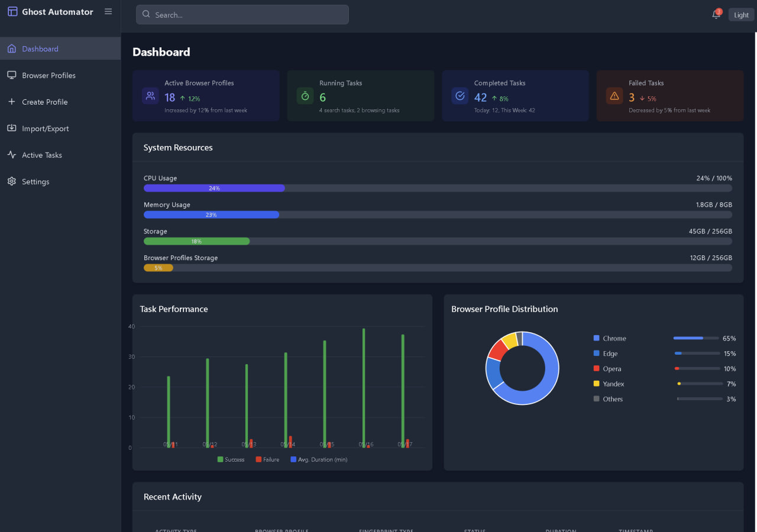Image resolution: width=757 pixels, height=532 pixels.
Task: Click the Active Browser Profiles users icon
Action: [x=150, y=96]
